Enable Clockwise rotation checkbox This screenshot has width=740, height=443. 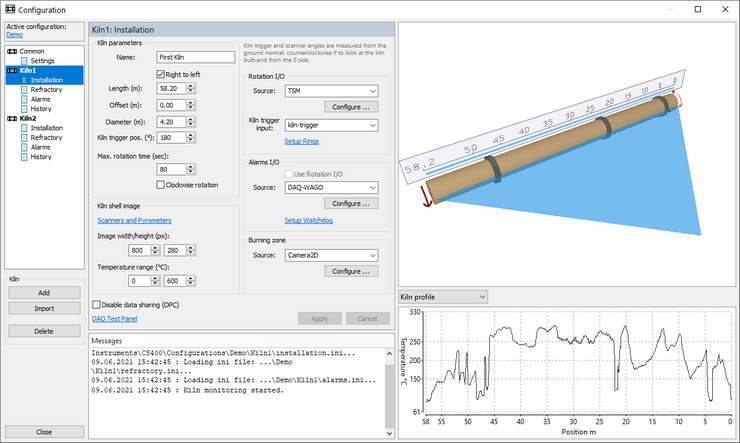click(x=160, y=184)
